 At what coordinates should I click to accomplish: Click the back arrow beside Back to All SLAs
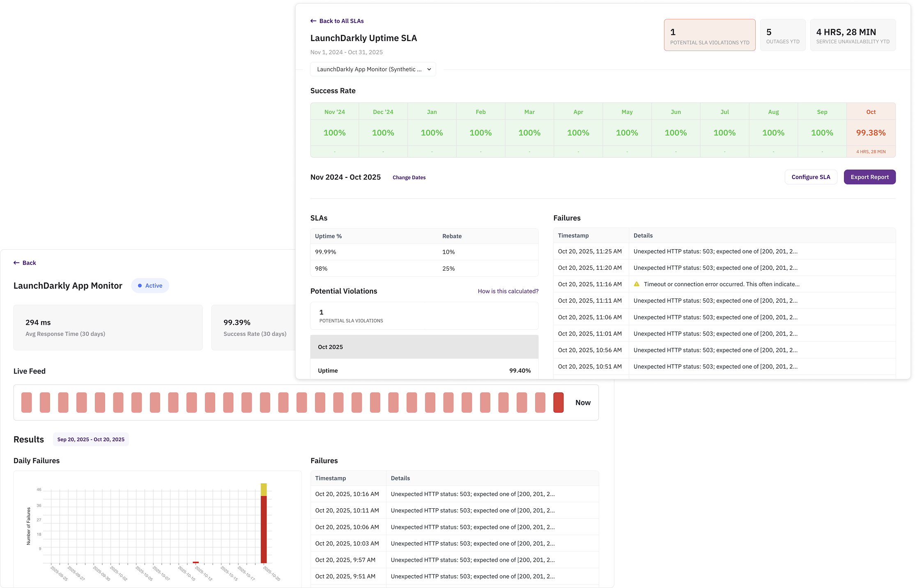tap(313, 21)
